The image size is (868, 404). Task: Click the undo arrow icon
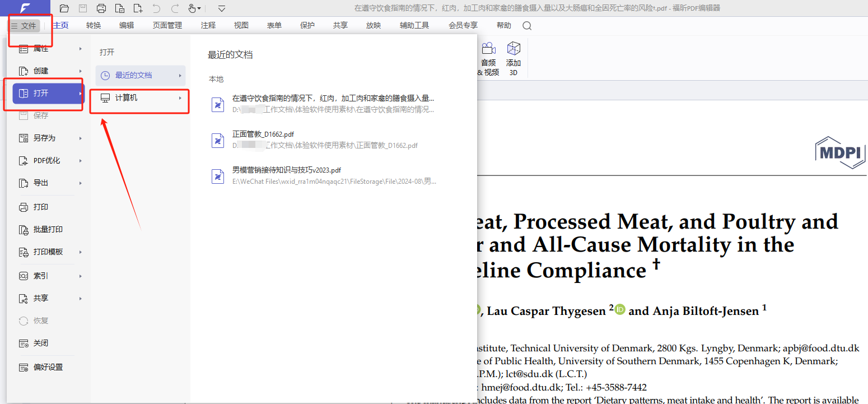click(156, 8)
